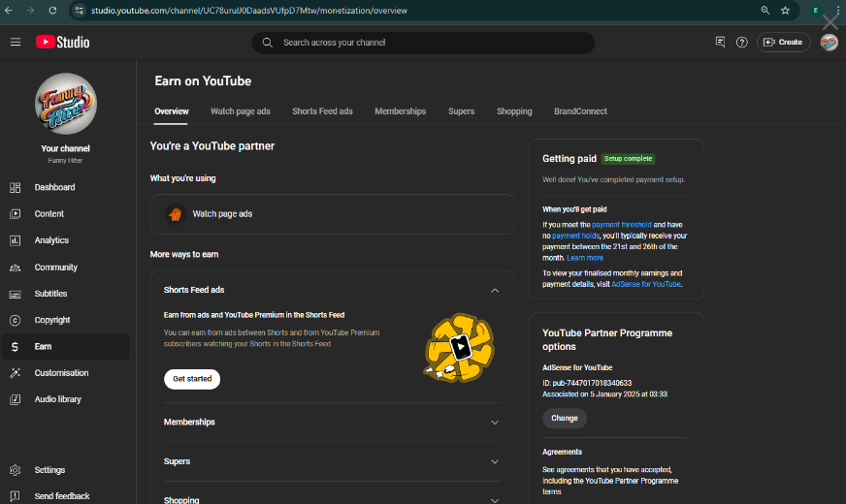Open Content in sidebar
846x504 pixels.
65,213
